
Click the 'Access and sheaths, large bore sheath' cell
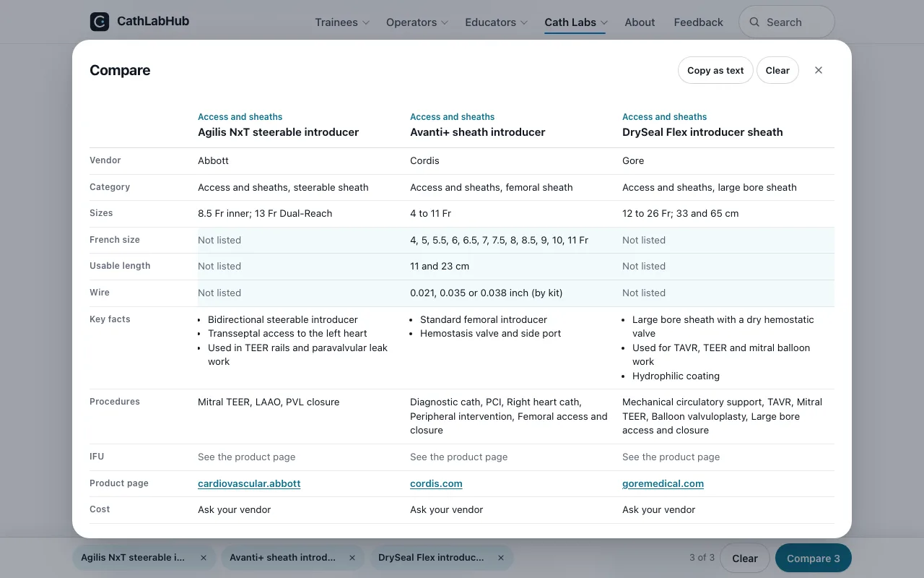[x=710, y=187]
